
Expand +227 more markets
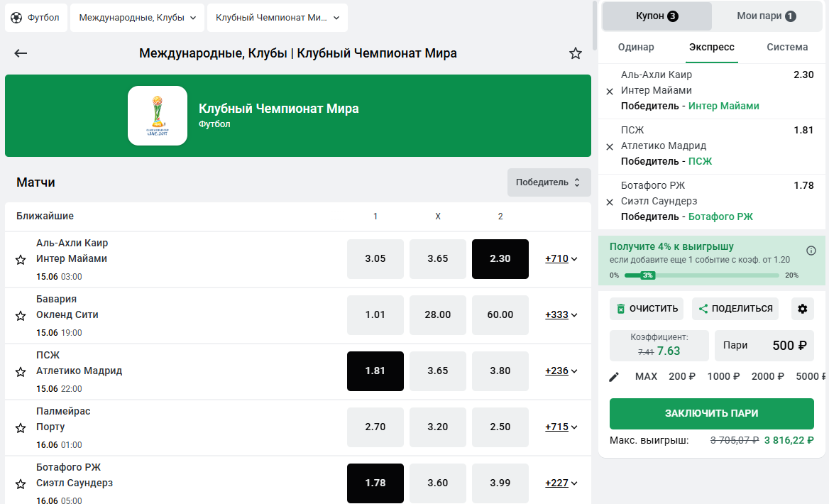click(561, 483)
